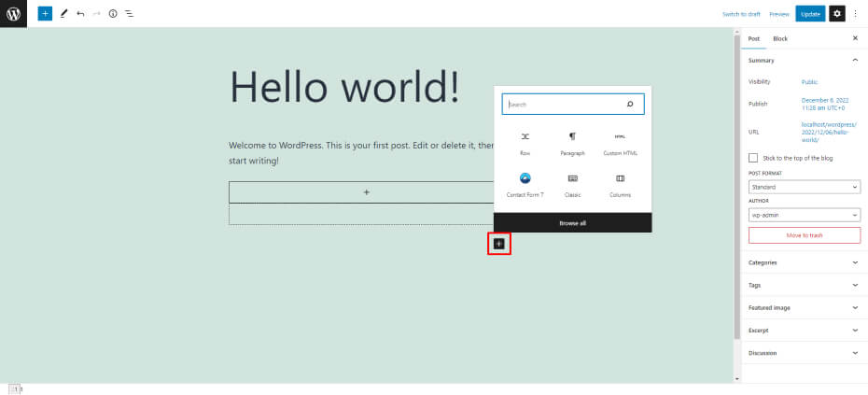Open the Author dropdown

point(804,214)
